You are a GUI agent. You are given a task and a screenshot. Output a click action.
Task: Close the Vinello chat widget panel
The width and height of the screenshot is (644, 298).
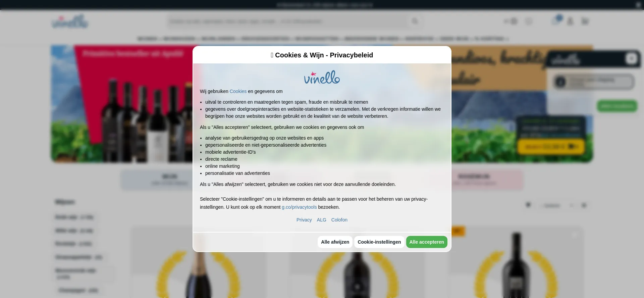(631, 59)
